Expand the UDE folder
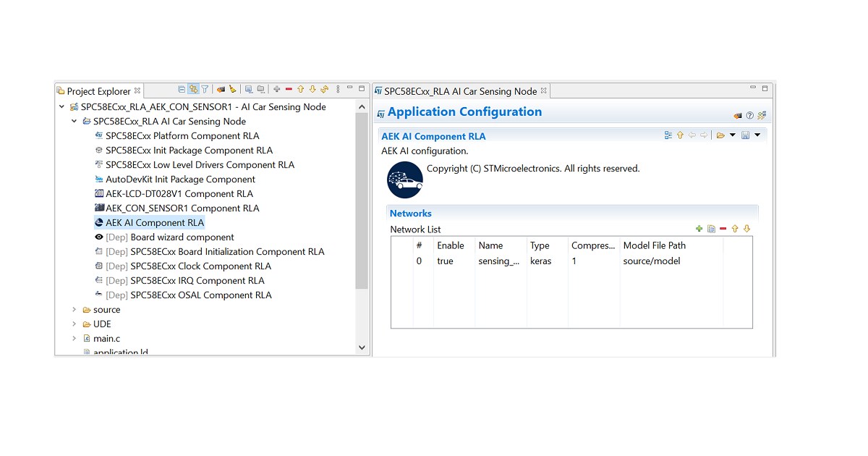The height and width of the screenshot is (456, 868). click(74, 324)
